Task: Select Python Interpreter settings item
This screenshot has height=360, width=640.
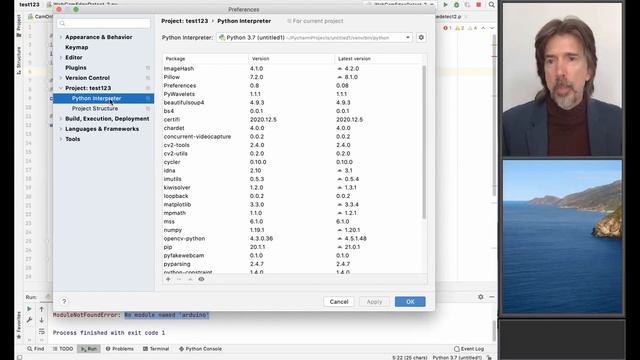Action: point(104,98)
